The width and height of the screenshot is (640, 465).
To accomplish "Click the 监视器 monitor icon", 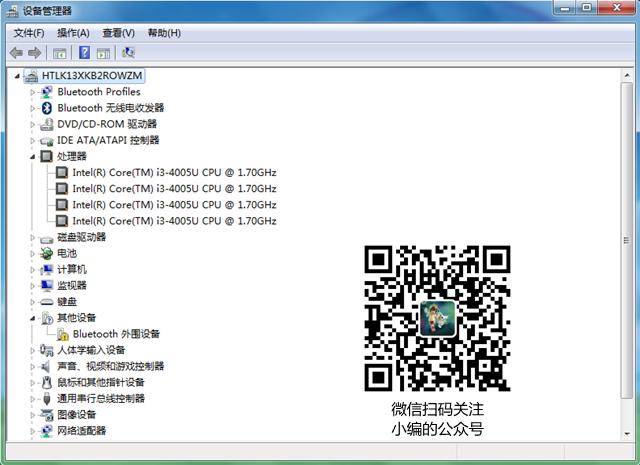I will pyautogui.click(x=47, y=285).
